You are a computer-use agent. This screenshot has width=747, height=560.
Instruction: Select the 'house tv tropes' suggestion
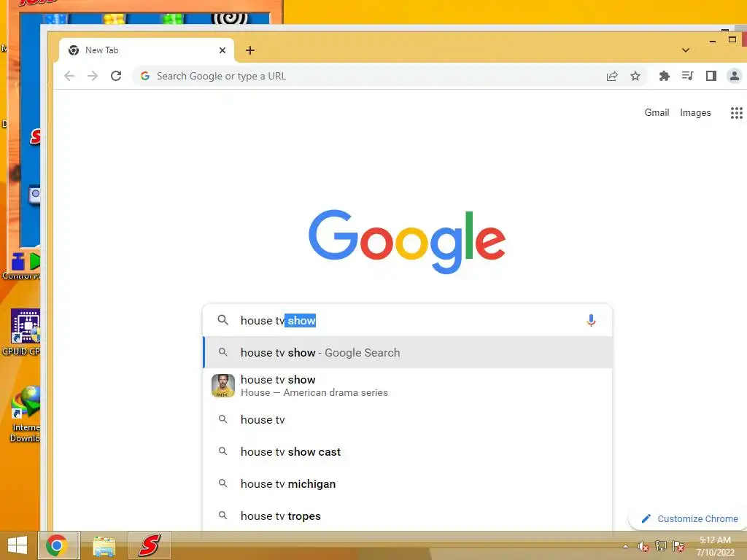tap(408, 516)
